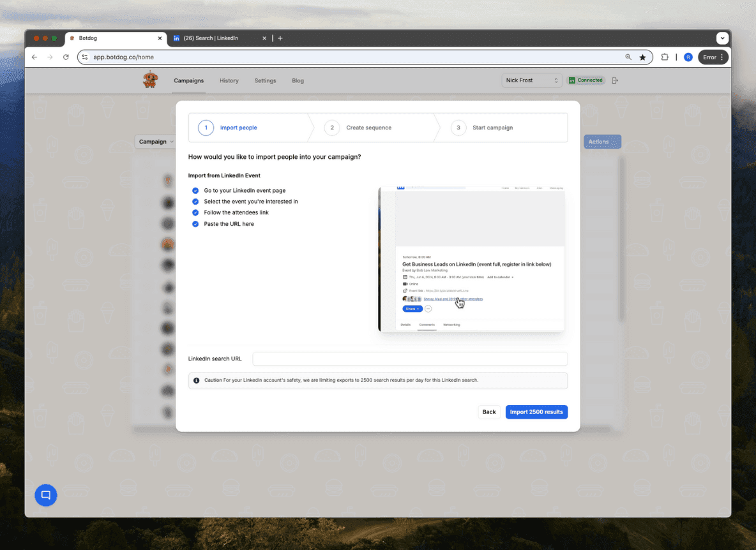Click the browser back arrow
Image resolution: width=756 pixels, height=550 pixels.
pos(34,57)
